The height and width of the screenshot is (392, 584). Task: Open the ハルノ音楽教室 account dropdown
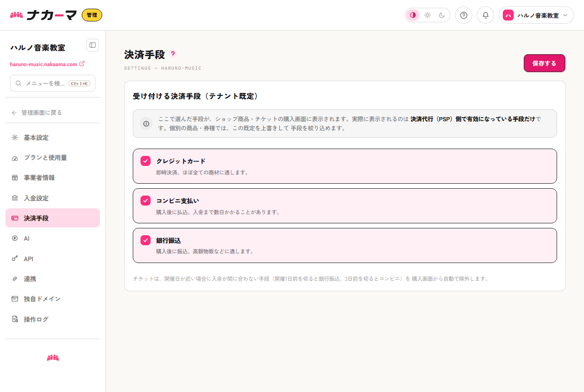click(536, 15)
